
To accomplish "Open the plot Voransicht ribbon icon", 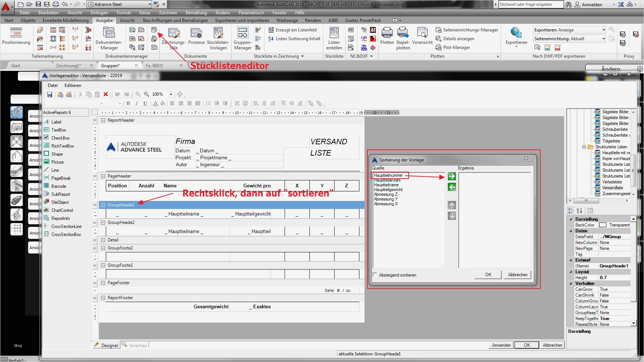I will point(423,36).
